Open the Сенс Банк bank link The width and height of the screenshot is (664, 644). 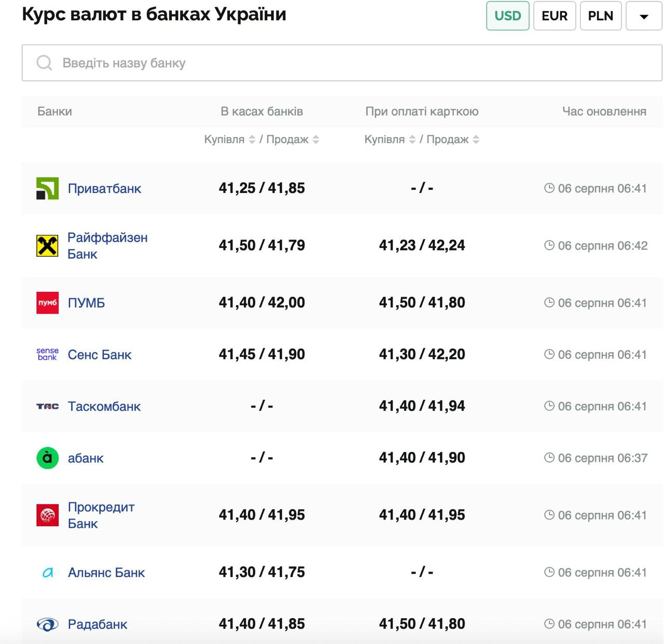(100, 355)
